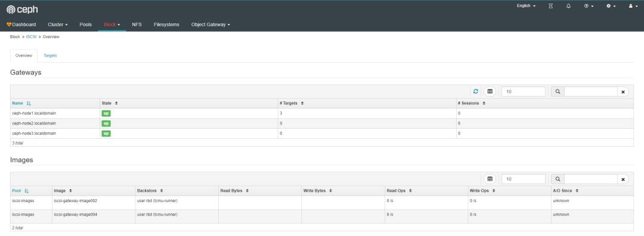Click the up badge for ceph-node1
Viewport: 644px width, 236px height.
(106, 113)
